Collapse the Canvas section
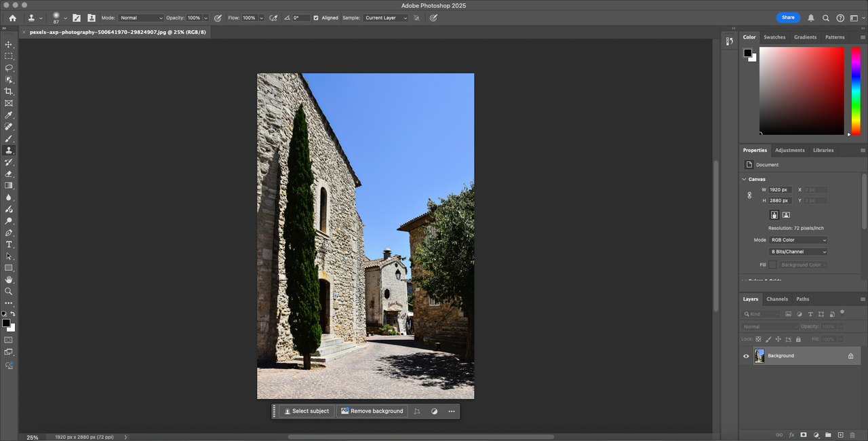 pyautogui.click(x=744, y=179)
